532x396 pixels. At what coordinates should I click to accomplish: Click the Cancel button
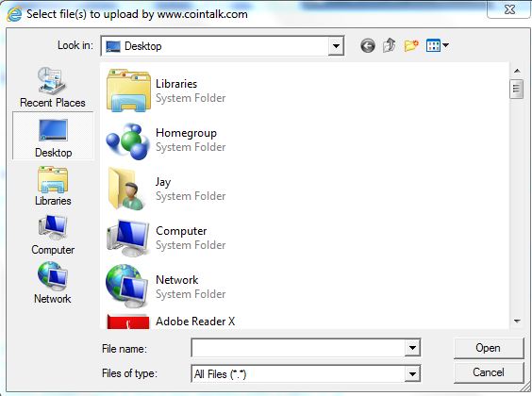489,372
